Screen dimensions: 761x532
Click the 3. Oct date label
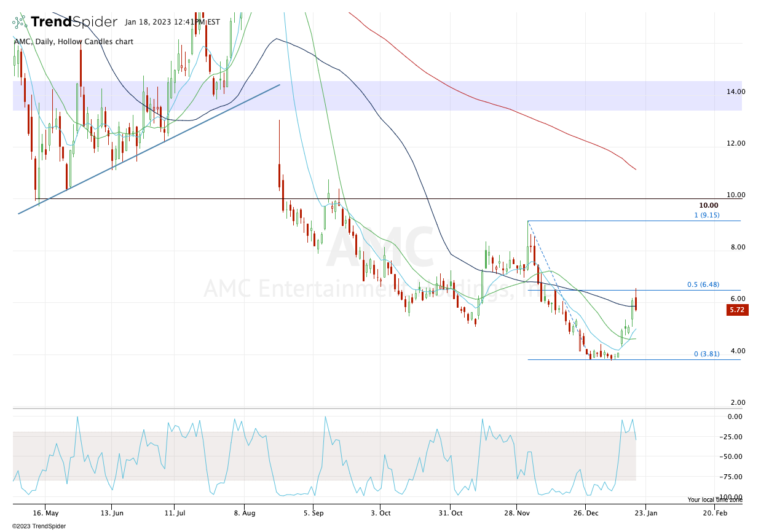pos(381,512)
